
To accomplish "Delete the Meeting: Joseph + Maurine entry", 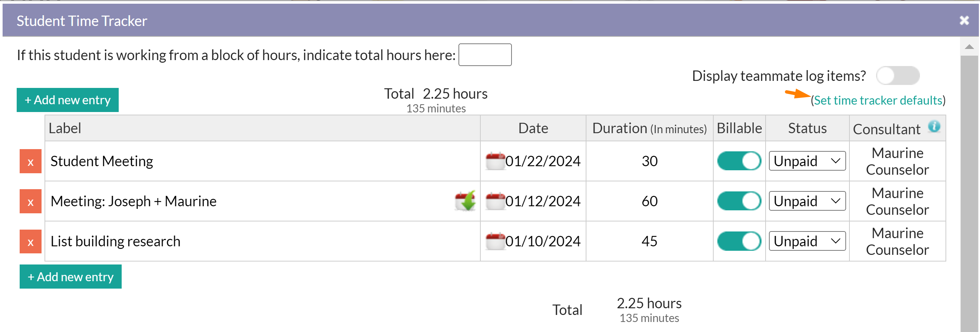I will tap(30, 201).
